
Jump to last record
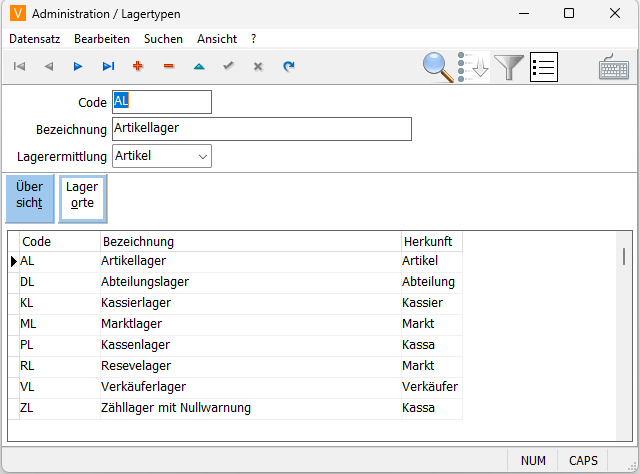tap(108, 66)
